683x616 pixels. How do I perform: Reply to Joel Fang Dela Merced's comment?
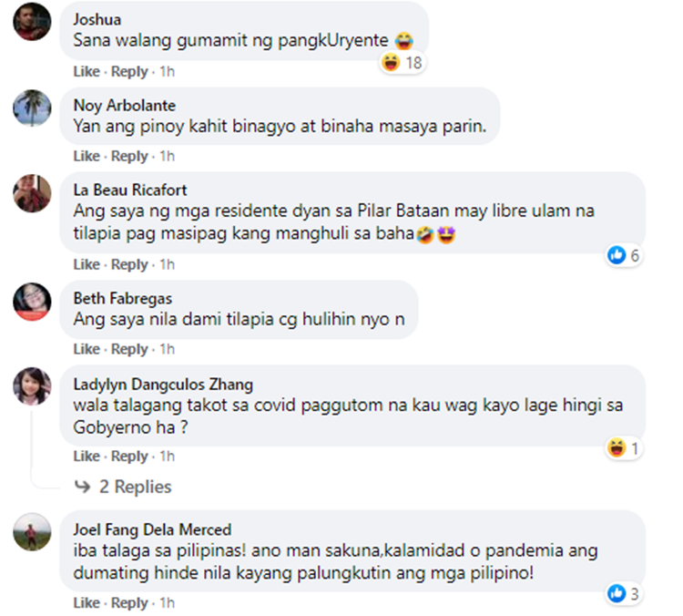click(128, 602)
